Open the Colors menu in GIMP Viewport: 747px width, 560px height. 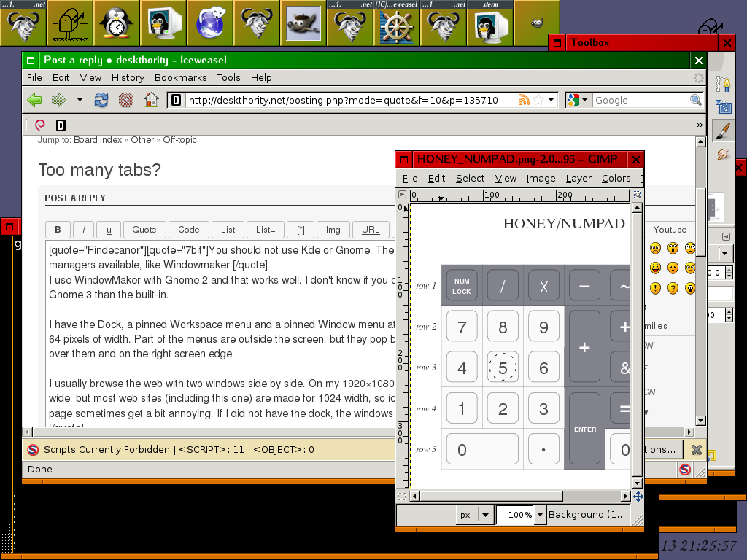[x=616, y=178]
